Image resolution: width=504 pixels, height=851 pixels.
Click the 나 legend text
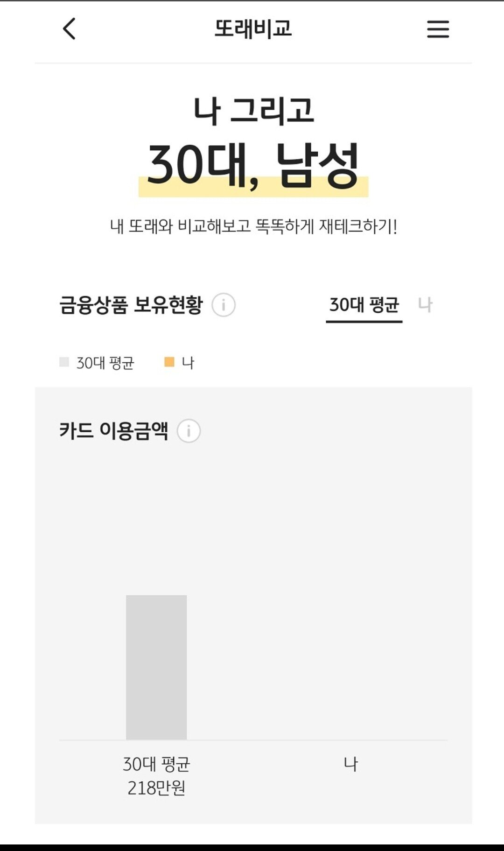188,363
